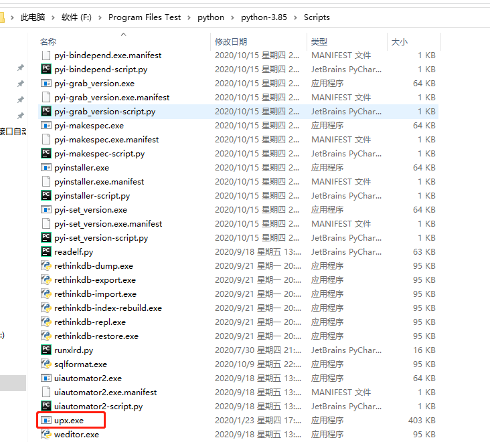The image size is (490, 448).
Task: Click the uiautomator2.exe application icon
Action: point(46,378)
